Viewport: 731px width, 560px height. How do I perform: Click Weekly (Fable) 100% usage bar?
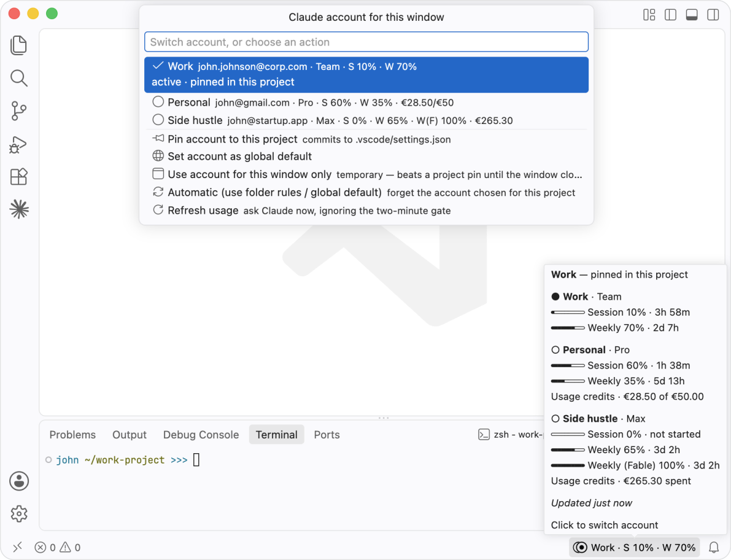568,465
